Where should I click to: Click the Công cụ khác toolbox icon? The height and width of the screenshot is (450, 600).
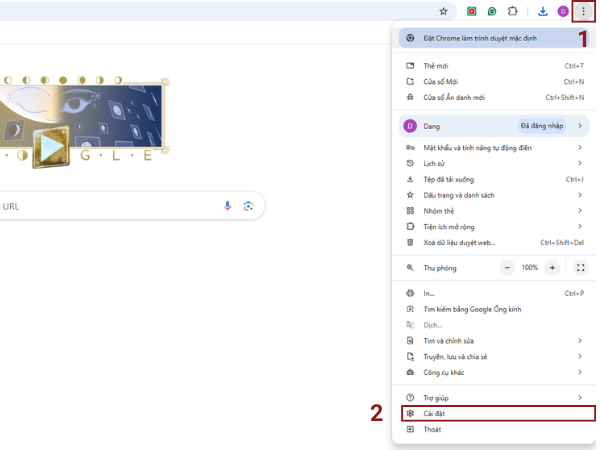click(x=410, y=372)
